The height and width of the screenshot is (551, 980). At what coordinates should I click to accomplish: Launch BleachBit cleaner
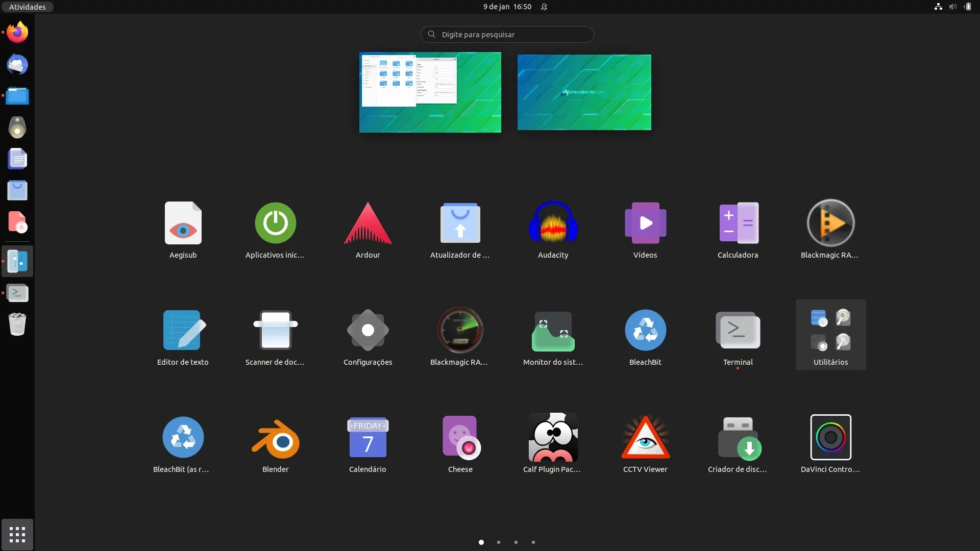[x=645, y=337]
